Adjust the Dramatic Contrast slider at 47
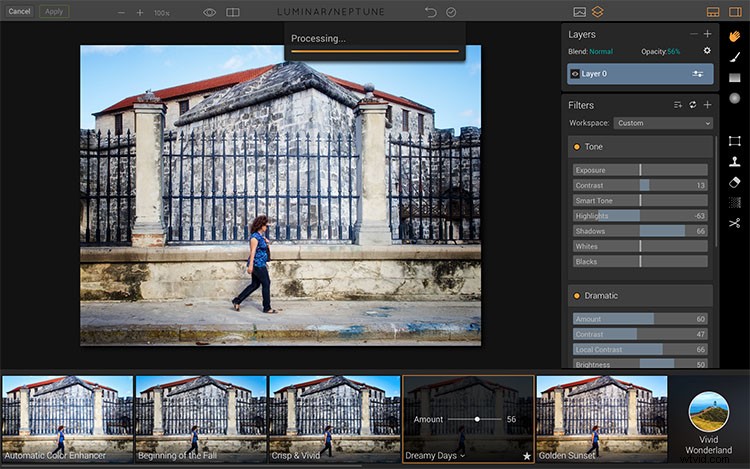The width and height of the screenshot is (750, 469). [x=640, y=334]
